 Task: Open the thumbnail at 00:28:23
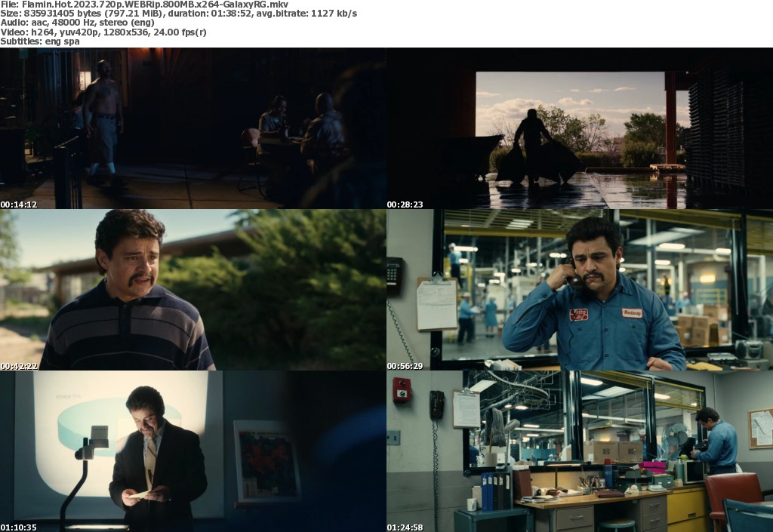pos(580,128)
